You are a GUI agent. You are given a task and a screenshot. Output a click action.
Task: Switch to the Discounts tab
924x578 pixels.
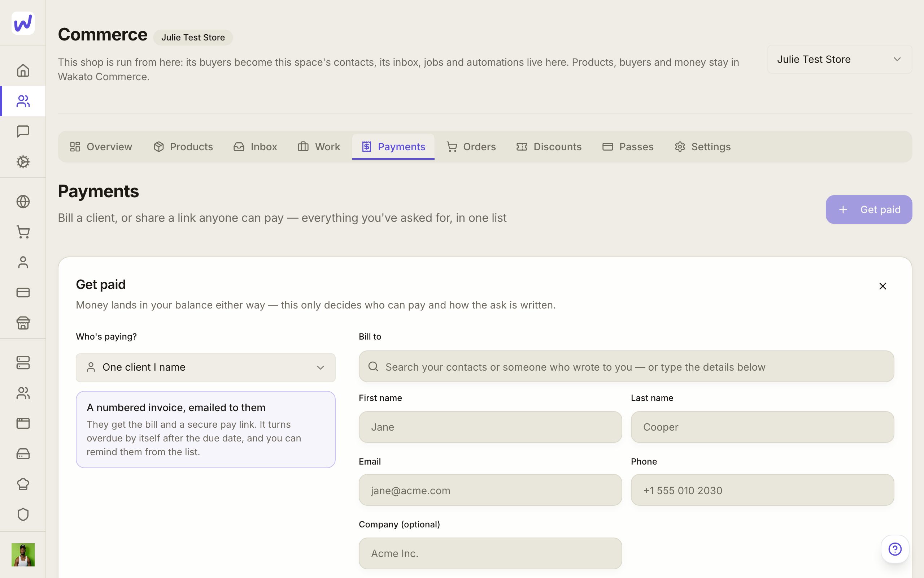click(549, 147)
